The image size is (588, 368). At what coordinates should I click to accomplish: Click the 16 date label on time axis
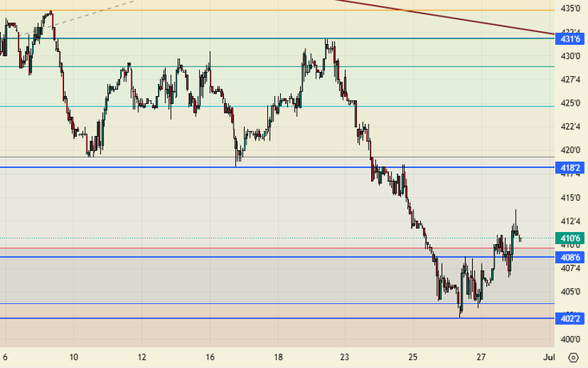pyautogui.click(x=210, y=357)
